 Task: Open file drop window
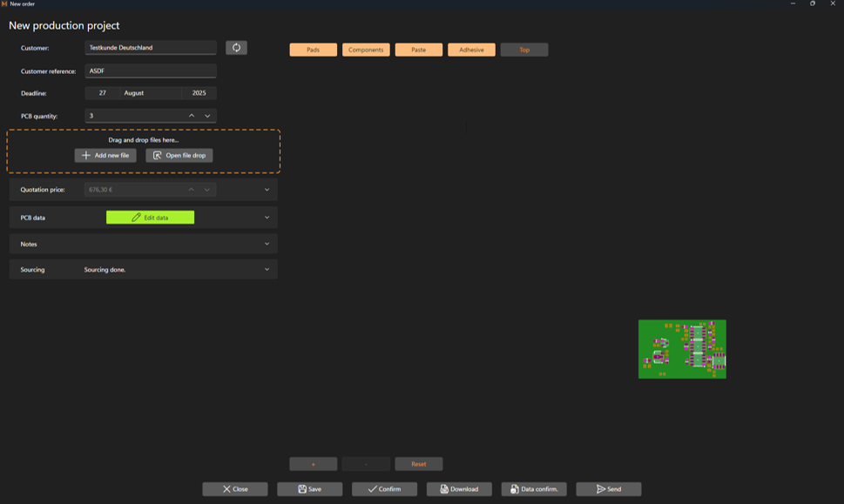click(179, 155)
